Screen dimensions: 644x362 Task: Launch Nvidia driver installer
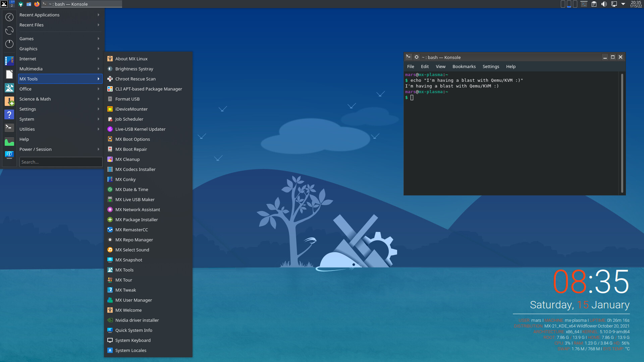(x=148, y=320)
